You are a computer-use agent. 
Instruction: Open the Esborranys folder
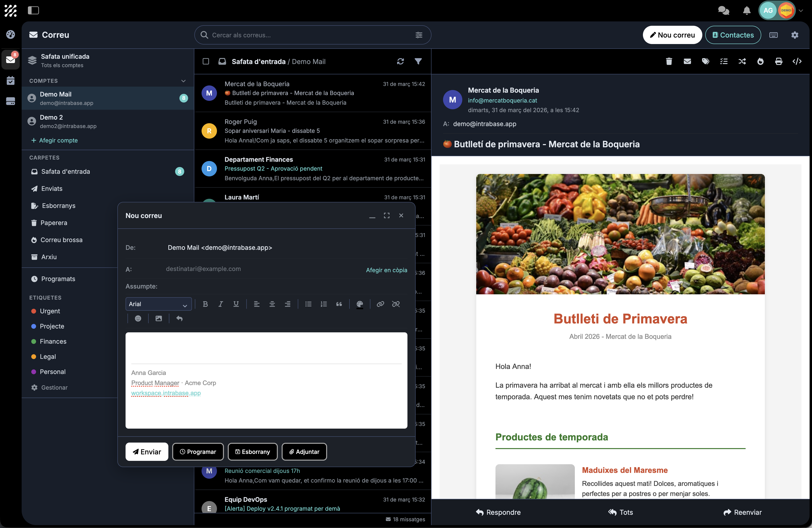58,206
